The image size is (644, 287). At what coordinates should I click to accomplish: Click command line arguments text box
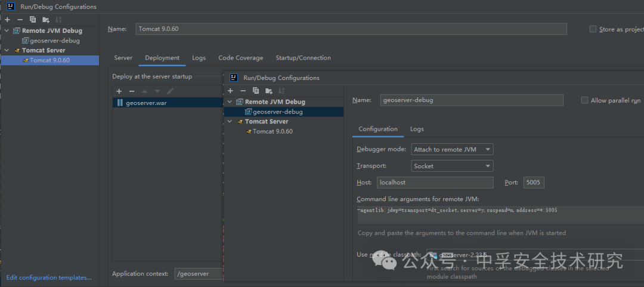[x=500, y=215]
